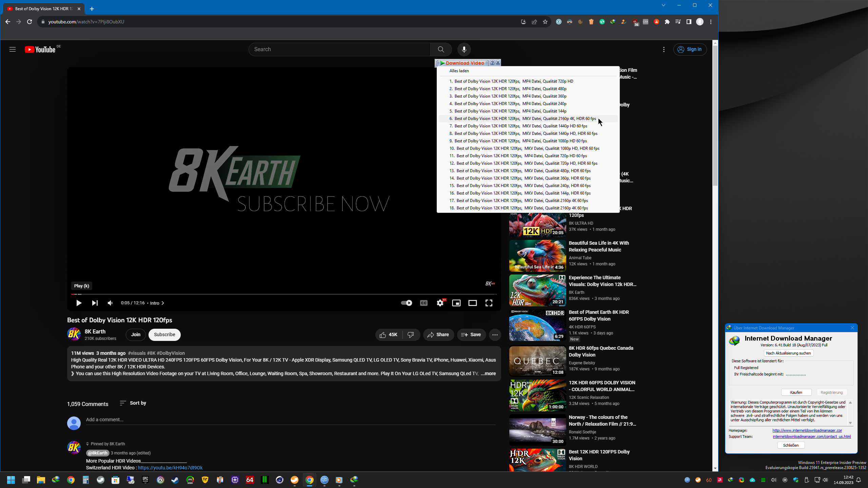Open the Switzerland HDR Video link
The width and height of the screenshot is (868, 488).
pos(170,468)
